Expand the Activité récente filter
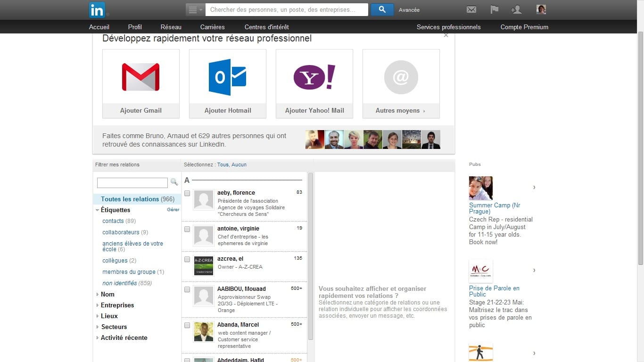644x362 pixels. coord(97,338)
